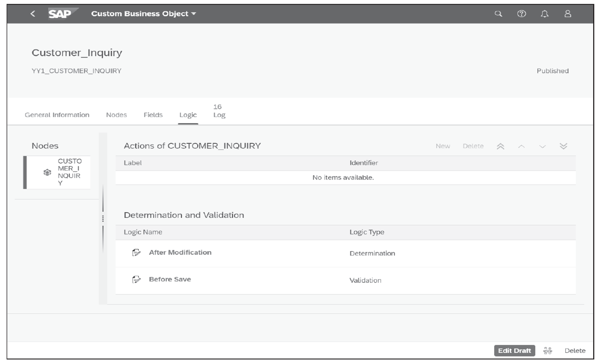Click the back arrow in the header
This screenshot has height=364, width=599.
[x=32, y=14]
